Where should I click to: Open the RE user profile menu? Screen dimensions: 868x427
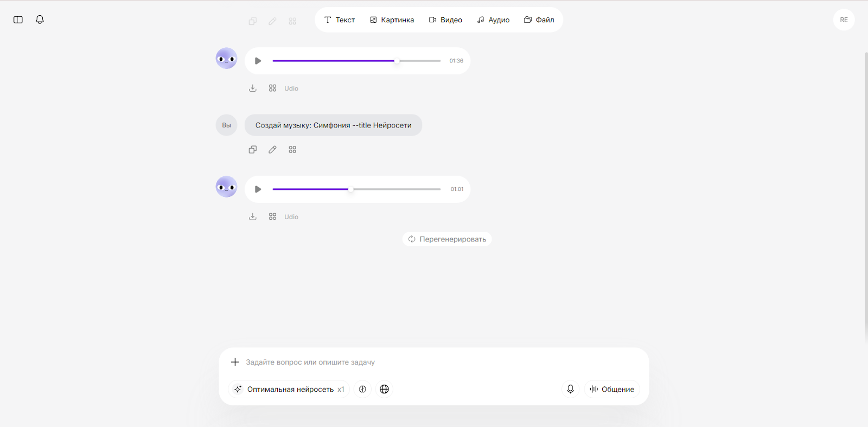(844, 20)
